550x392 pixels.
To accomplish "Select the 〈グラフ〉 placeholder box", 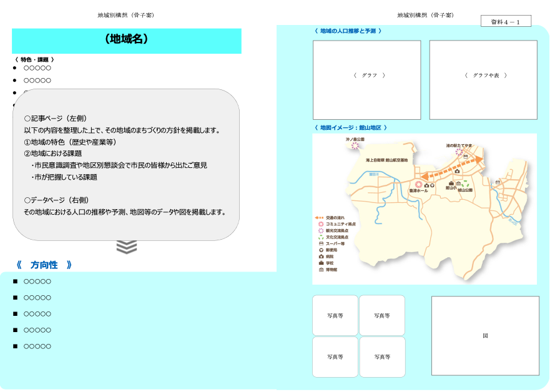I will 367,80.
